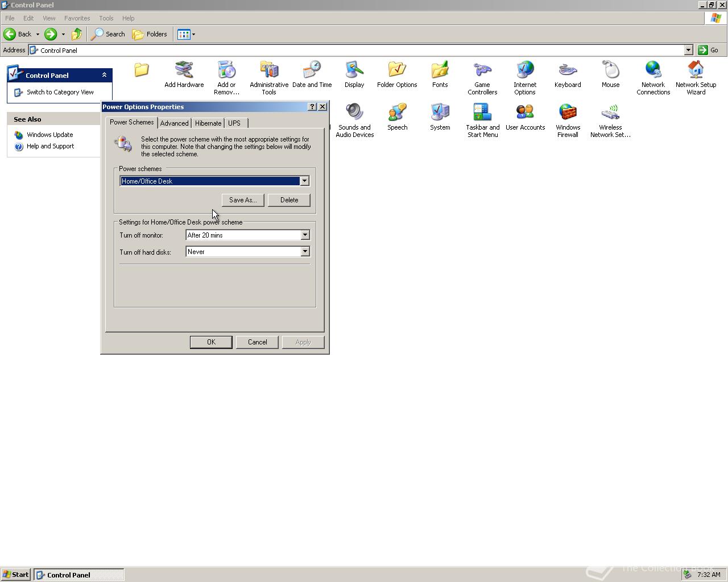The width and height of the screenshot is (728, 582).
Task: Collapse the Control Panel side pane
Action: [104, 75]
